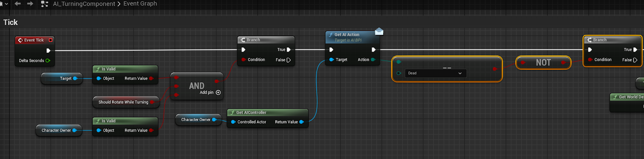Image resolution: width=644 pixels, height=159 pixels.
Task: Click the blueprint graph icon in breadcrumb
Action: 45,4
